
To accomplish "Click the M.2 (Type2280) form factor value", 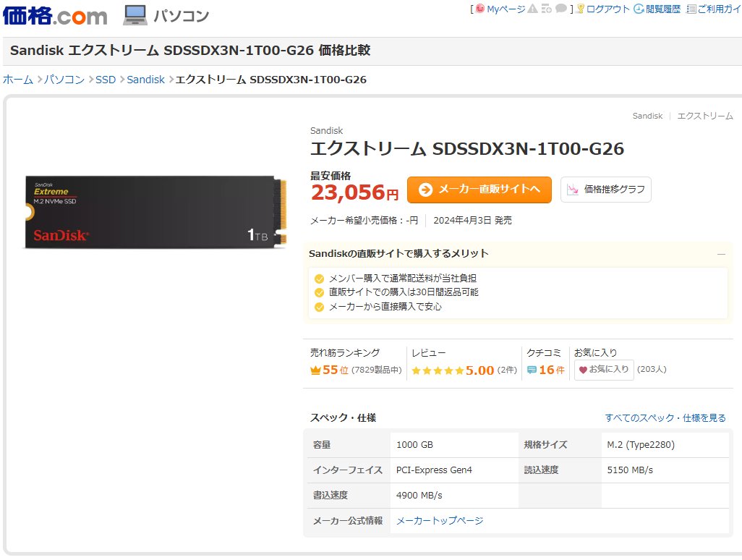I will pyautogui.click(x=641, y=445).
